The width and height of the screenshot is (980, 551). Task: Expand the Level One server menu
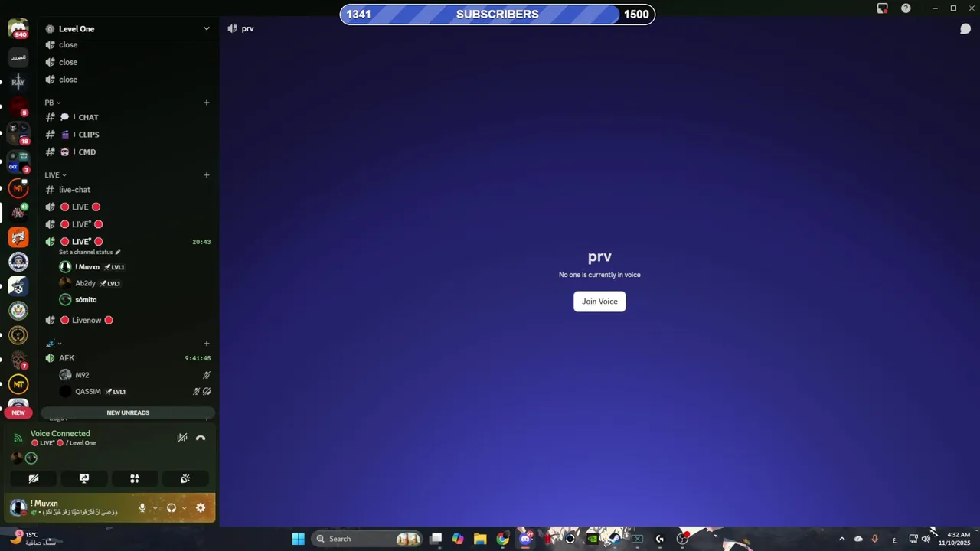(128, 28)
